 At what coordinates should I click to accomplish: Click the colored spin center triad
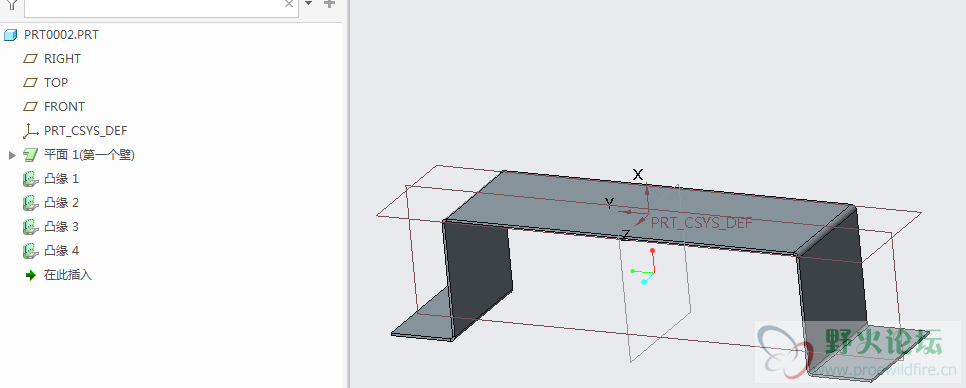click(644, 267)
